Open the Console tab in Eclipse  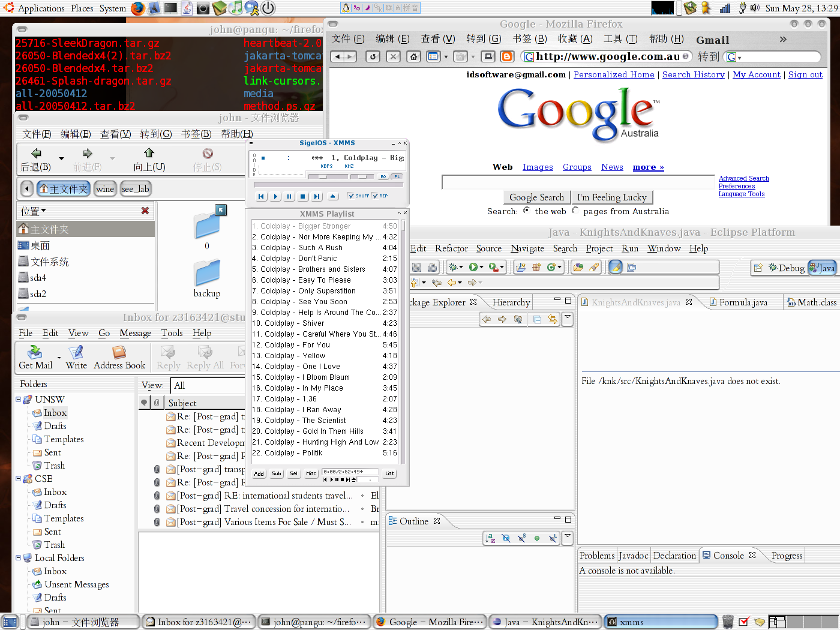[x=728, y=556]
